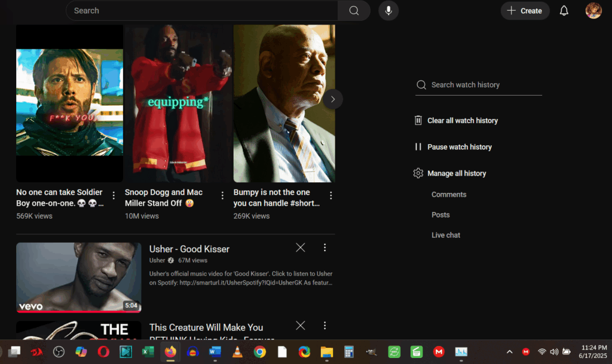Focus the main YouTube search box
The image size is (612, 364).
coord(202,11)
